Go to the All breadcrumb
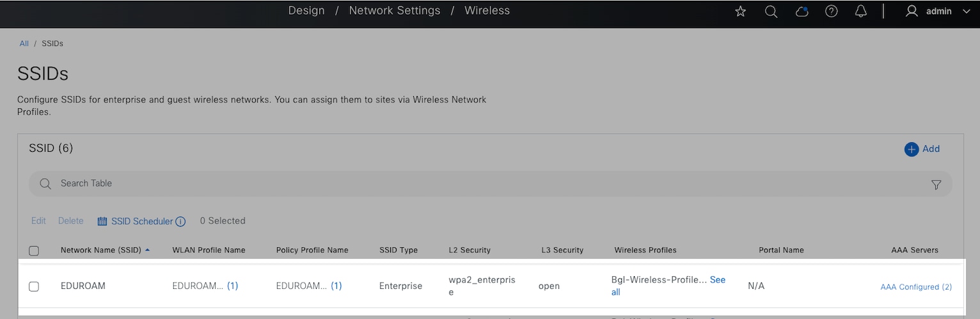This screenshot has height=319, width=980. point(24,44)
